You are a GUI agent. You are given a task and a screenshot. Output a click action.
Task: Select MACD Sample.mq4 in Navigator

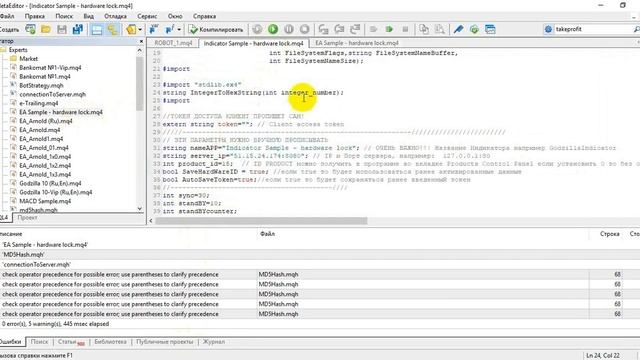tap(45, 201)
